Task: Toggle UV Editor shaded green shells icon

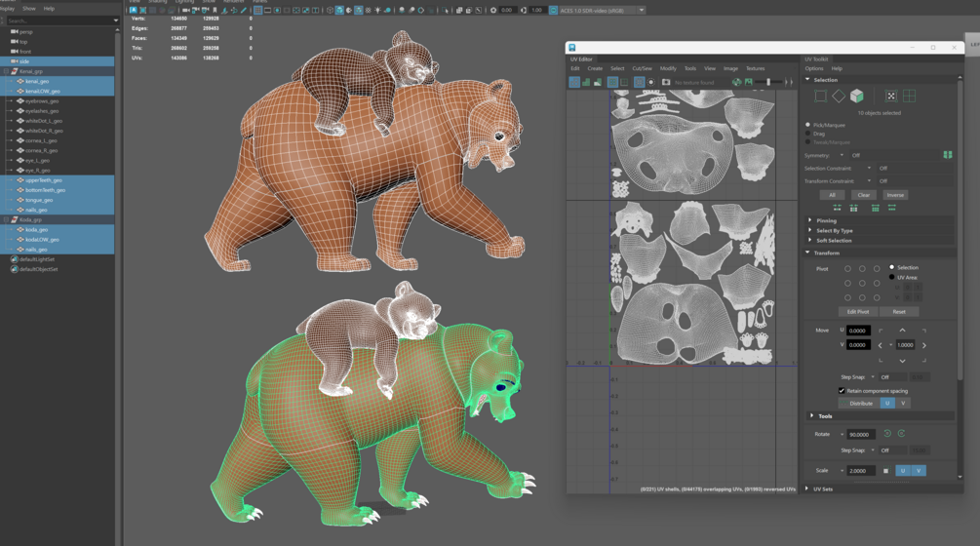Action: coord(586,82)
